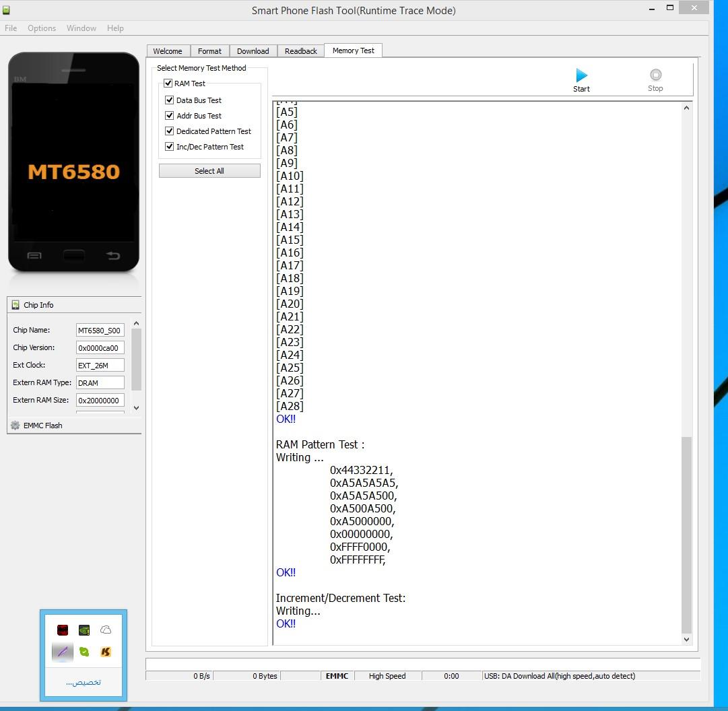Screen dimensions: 728x711
Task: Click the Ext Clock field EXT_26M
Action: (100, 365)
